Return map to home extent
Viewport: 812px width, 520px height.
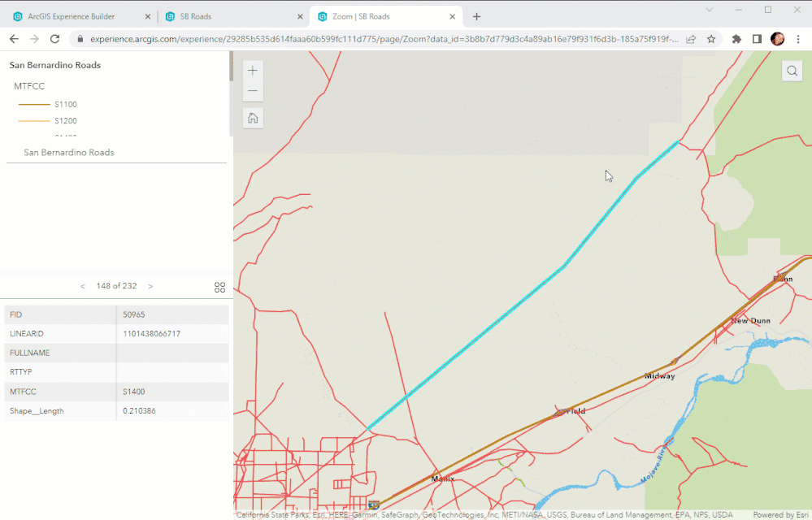coord(253,119)
